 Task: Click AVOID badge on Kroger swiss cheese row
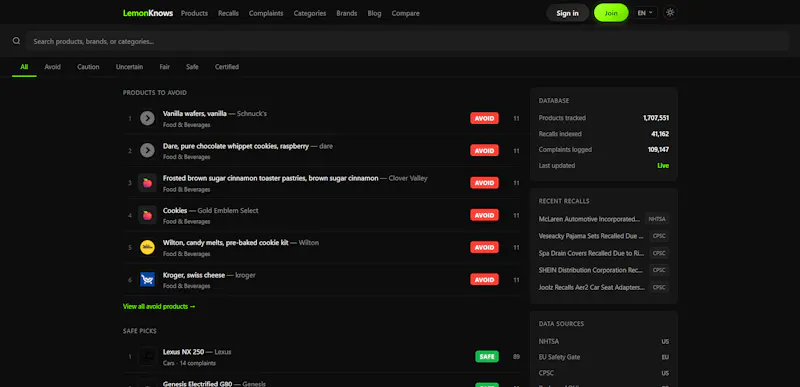(484, 279)
